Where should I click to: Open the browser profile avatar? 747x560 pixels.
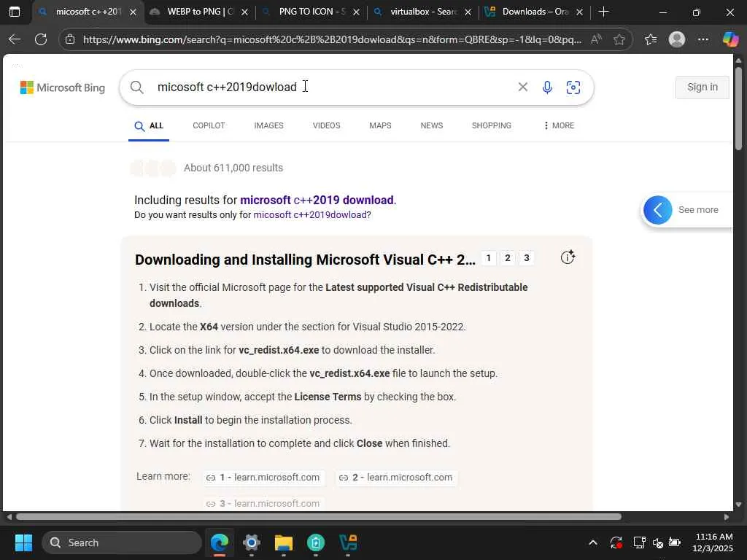[x=677, y=39]
